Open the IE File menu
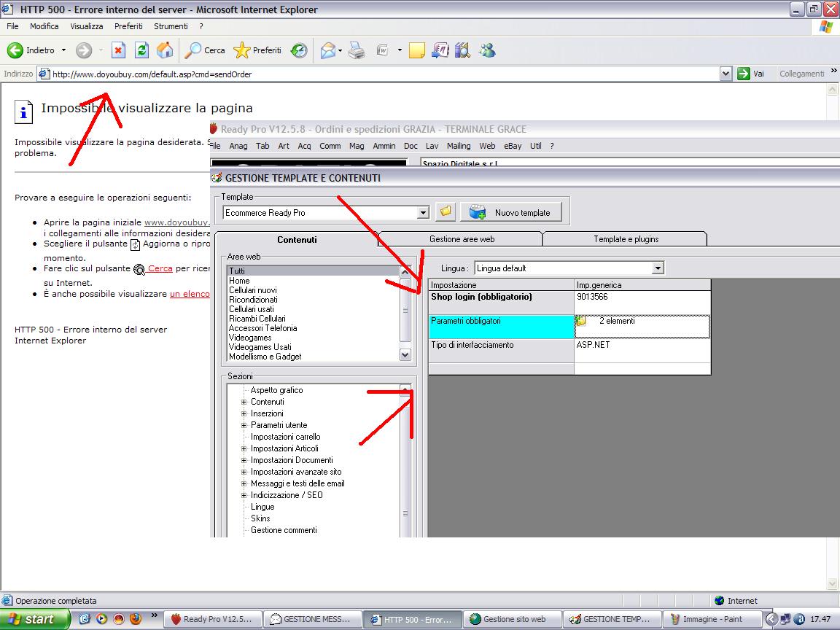The image size is (840, 630). pyautogui.click(x=12, y=26)
